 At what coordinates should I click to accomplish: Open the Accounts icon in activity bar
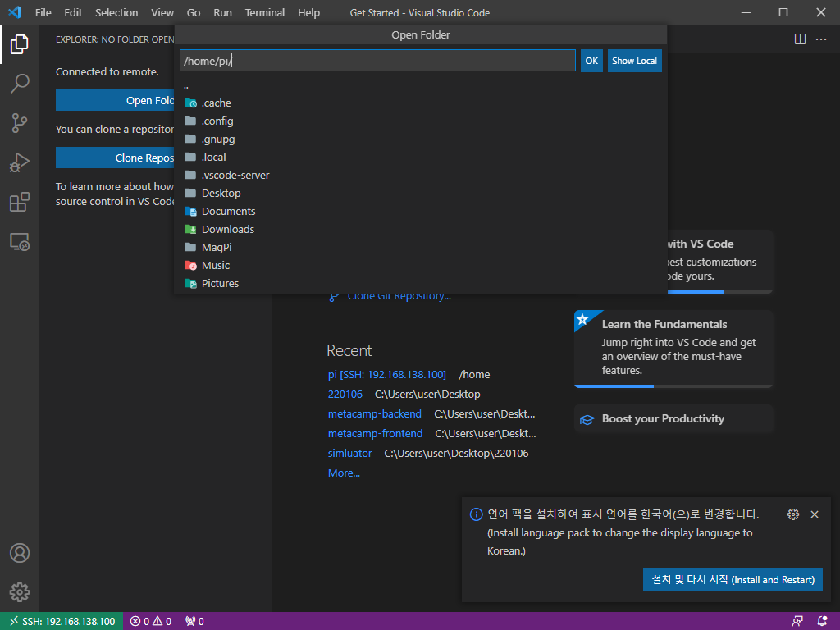(20, 553)
